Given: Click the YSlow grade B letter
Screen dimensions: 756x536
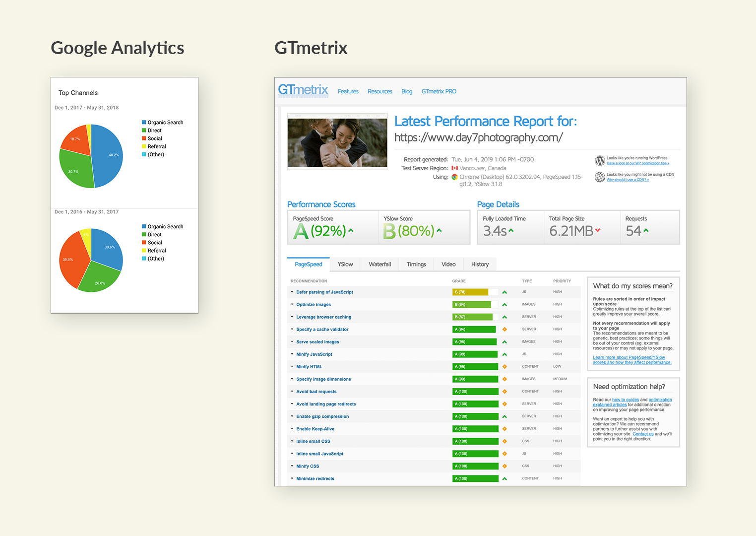Looking at the screenshot, I should coord(389,231).
